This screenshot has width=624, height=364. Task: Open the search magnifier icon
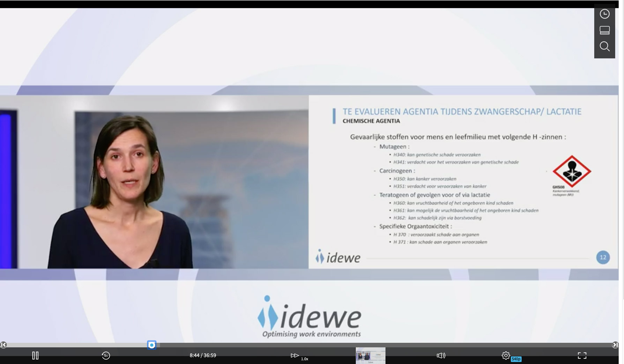click(604, 46)
